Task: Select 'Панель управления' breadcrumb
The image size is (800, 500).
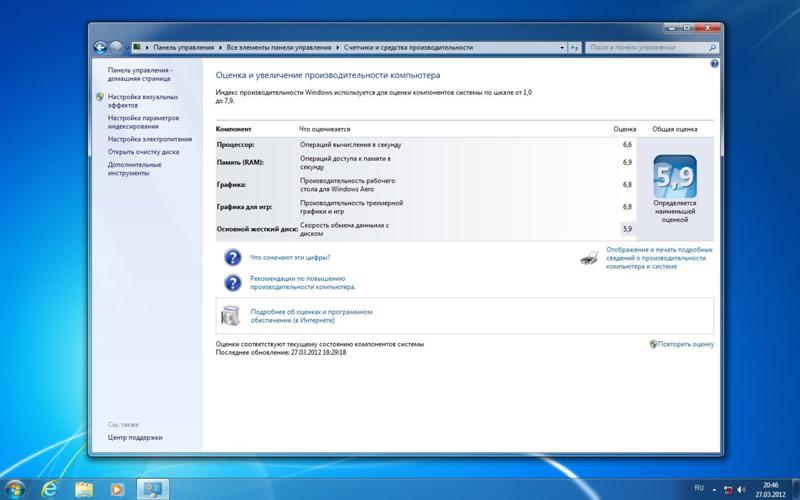Action: (184, 47)
